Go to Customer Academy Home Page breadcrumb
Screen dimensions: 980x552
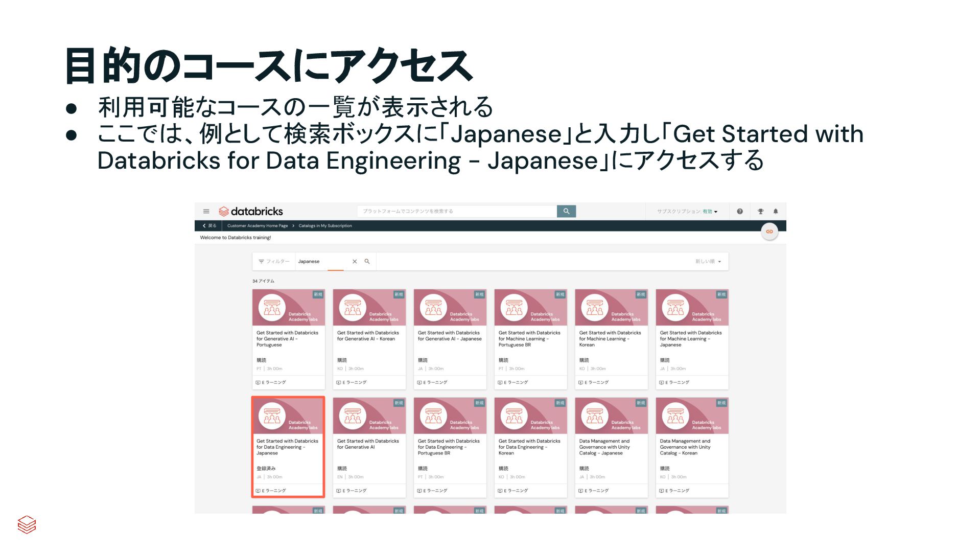coord(258,225)
